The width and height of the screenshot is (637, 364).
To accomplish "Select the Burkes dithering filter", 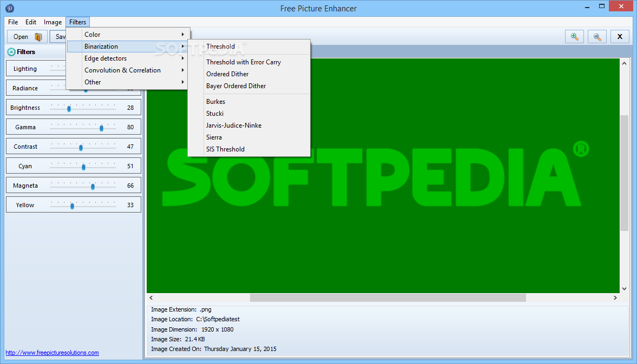I will [x=249, y=102].
